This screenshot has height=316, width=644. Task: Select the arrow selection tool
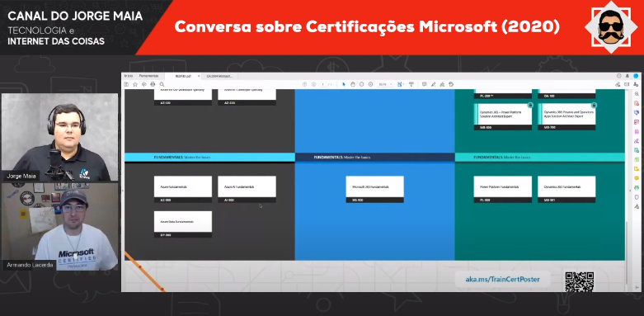(344, 84)
